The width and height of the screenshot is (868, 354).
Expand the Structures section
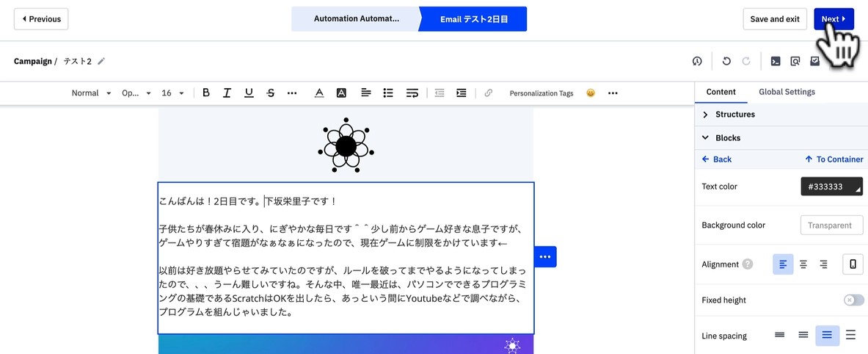(x=781, y=114)
